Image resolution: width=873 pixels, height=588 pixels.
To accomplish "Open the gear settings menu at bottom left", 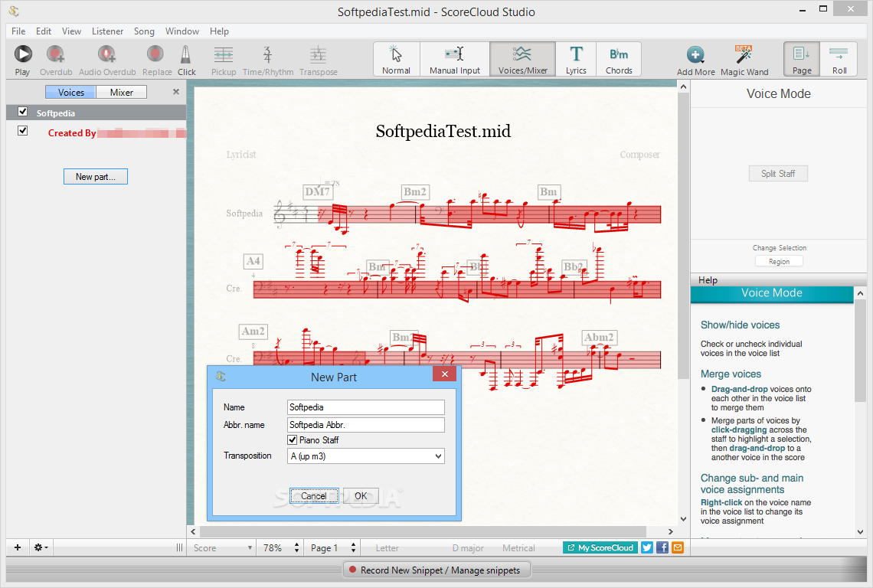I will point(41,547).
